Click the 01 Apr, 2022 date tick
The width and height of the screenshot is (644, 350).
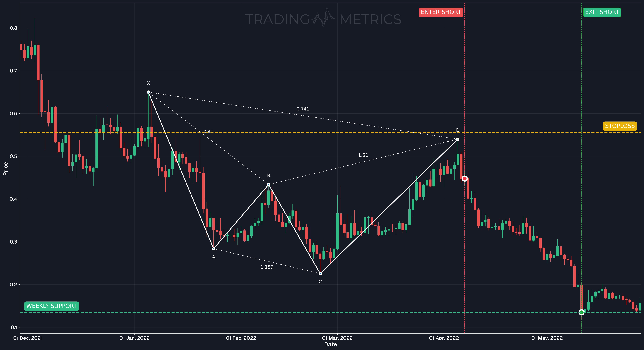[x=444, y=338]
